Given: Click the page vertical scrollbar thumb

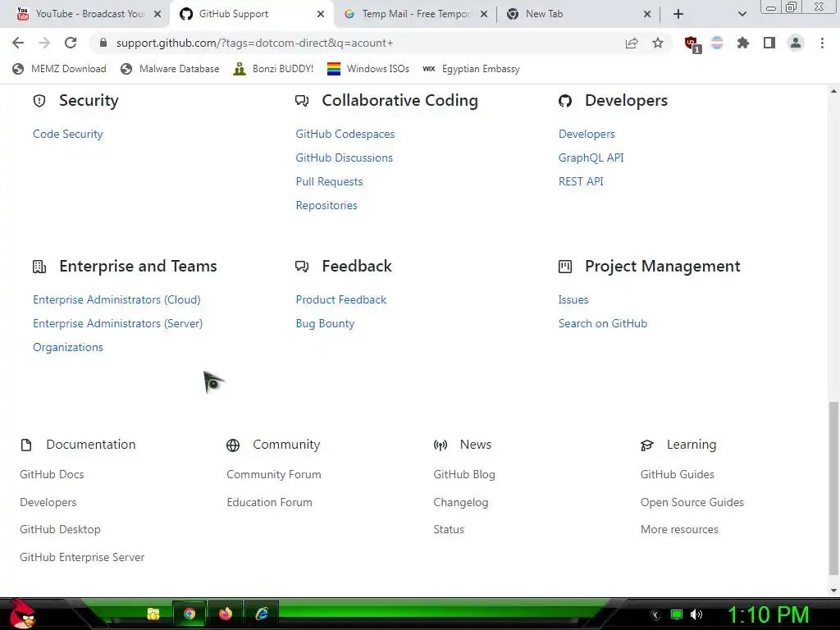Looking at the screenshot, I should click(833, 487).
